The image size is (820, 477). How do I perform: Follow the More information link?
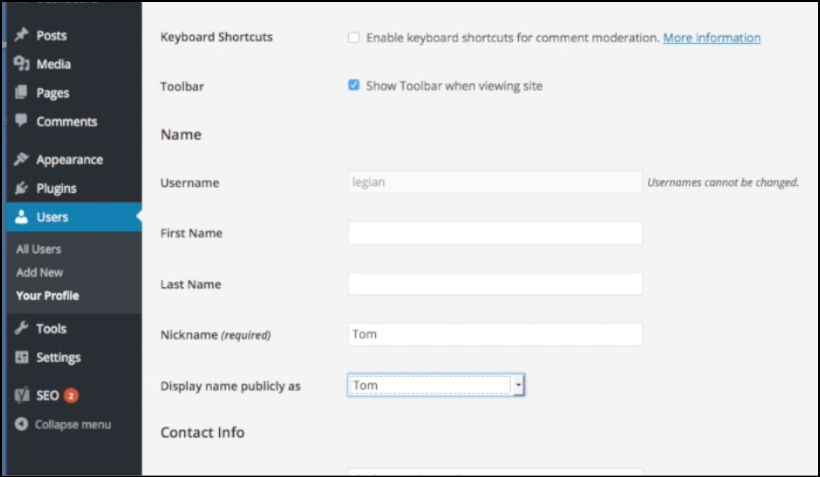pos(712,38)
